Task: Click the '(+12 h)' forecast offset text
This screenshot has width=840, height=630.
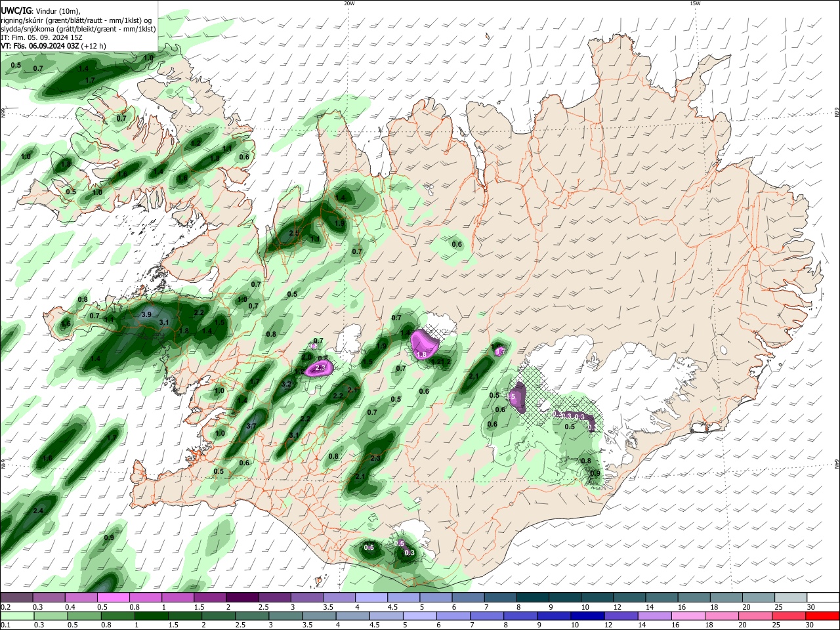Action: 94,46
